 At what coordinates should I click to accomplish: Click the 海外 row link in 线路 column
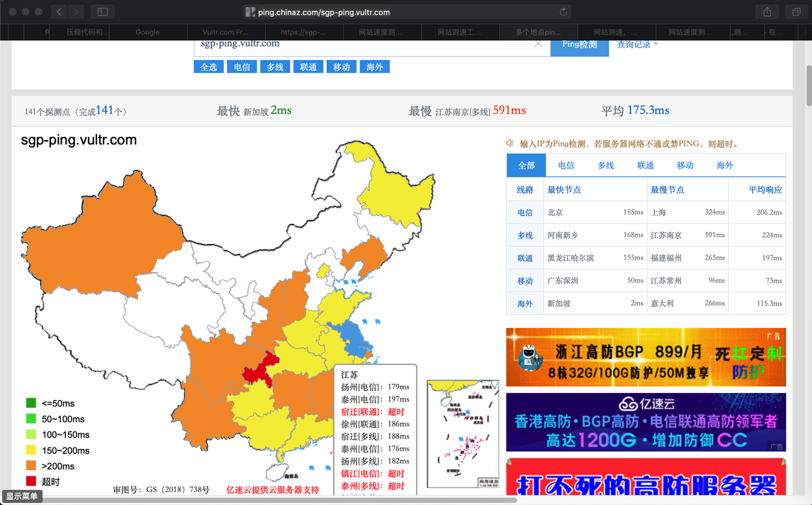(x=525, y=303)
